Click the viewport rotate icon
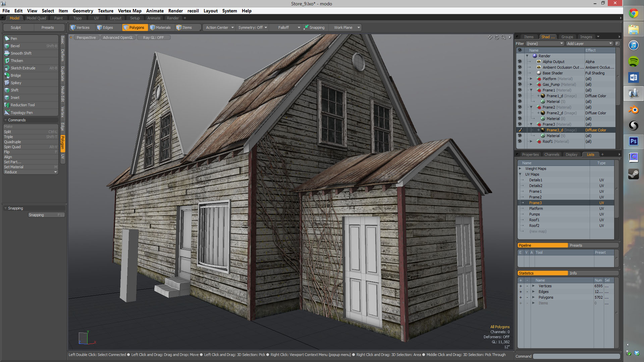The height and width of the screenshot is (362, 644). coord(497,38)
